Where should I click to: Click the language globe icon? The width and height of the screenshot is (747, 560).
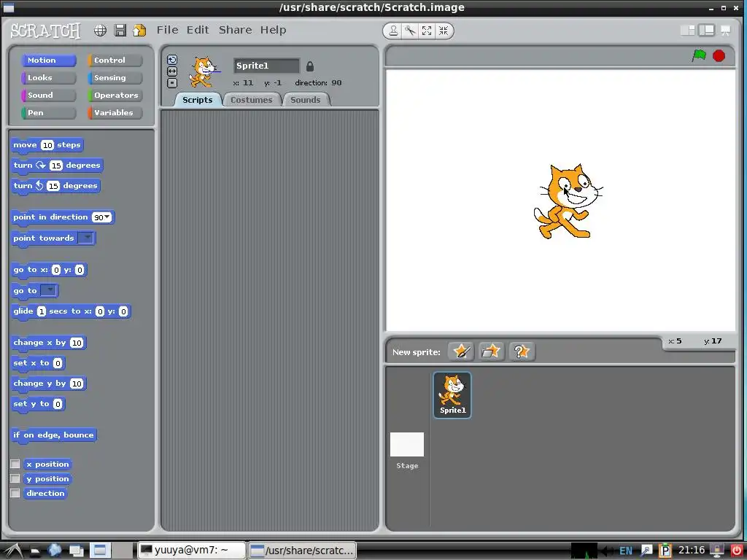pos(100,31)
